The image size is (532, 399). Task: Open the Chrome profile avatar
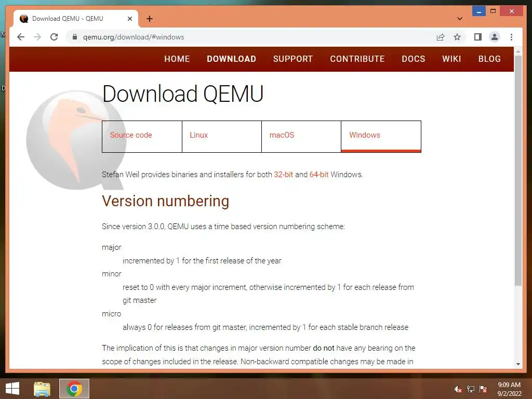495,37
